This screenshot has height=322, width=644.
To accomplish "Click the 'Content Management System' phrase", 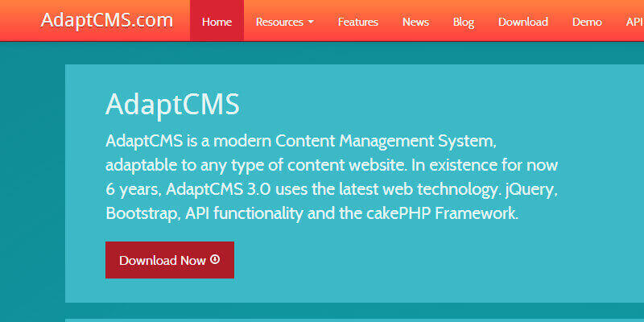I will click(384, 142).
